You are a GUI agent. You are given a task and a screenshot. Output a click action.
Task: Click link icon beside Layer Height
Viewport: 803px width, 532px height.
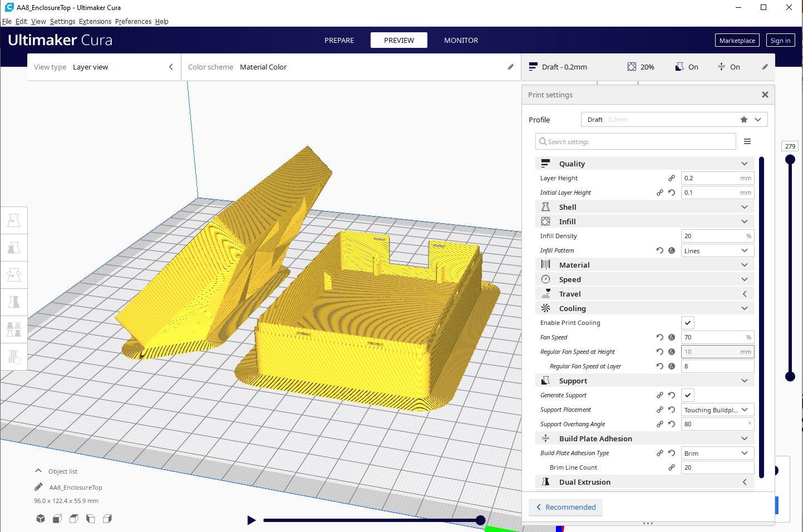tap(672, 178)
